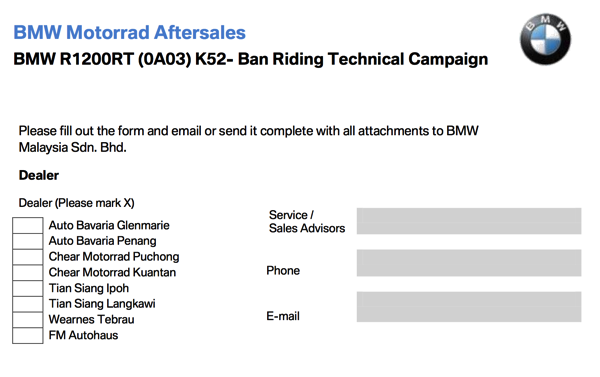Screen dimensions: 600x377
Task: Click the FM Autohaus label text
Action: [83, 335]
